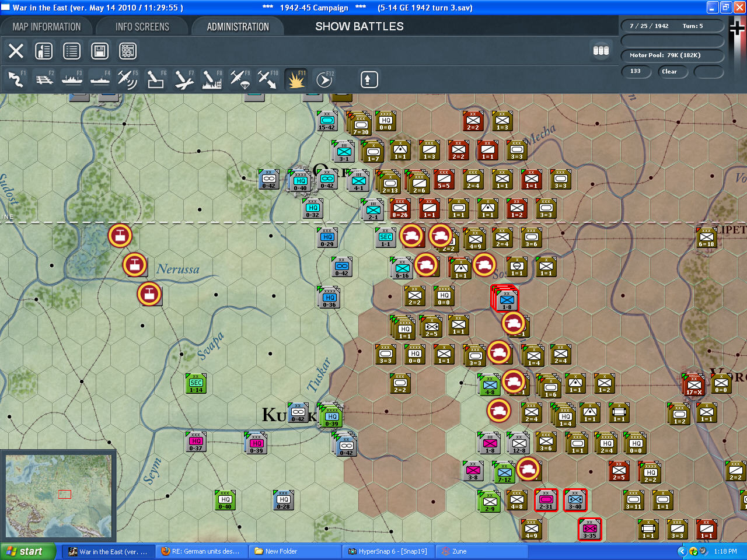Viewport: 747px width, 560px height.
Task: Switch to Zune in the taskbar
Action: tap(481, 551)
